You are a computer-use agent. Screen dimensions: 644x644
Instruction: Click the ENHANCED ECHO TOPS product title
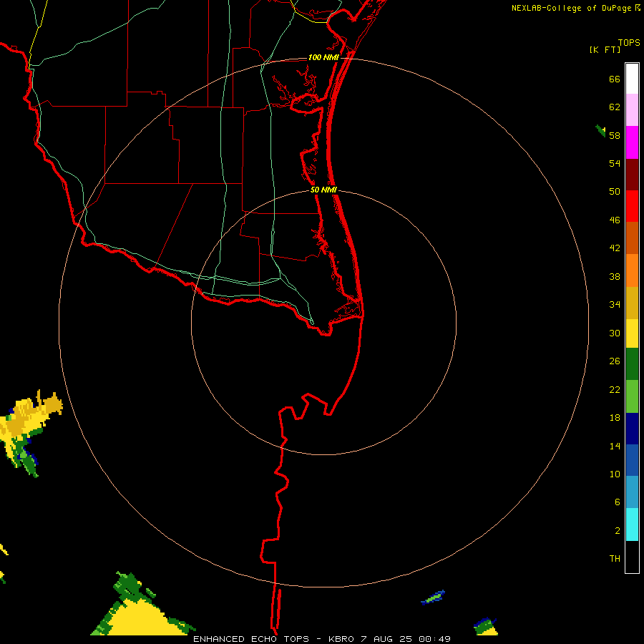[251, 639]
